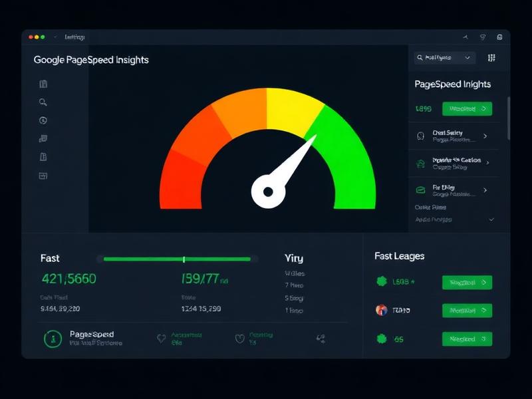The width and height of the screenshot is (532, 399).
Task: Click the send arrow icon in the title bar
Action: (465, 37)
